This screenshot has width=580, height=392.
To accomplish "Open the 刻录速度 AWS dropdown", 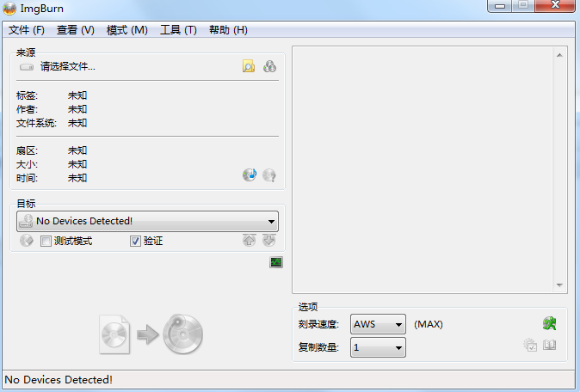I will click(378, 324).
